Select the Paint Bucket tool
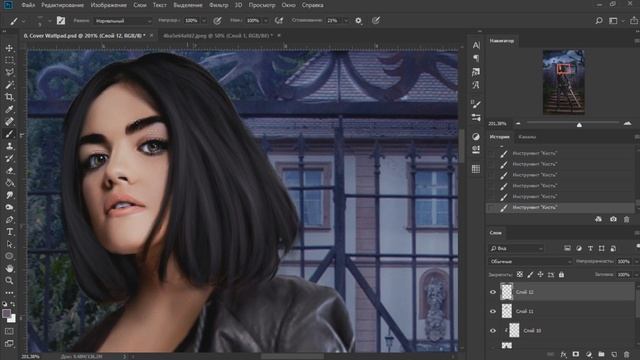The height and width of the screenshot is (360, 640). pyautogui.click(x=9, y=183)
